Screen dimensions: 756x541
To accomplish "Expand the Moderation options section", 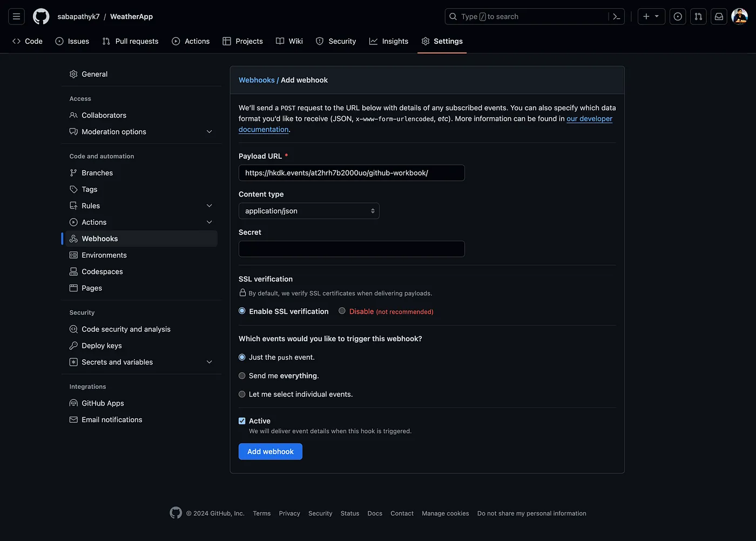I will [x=209, y=131].
